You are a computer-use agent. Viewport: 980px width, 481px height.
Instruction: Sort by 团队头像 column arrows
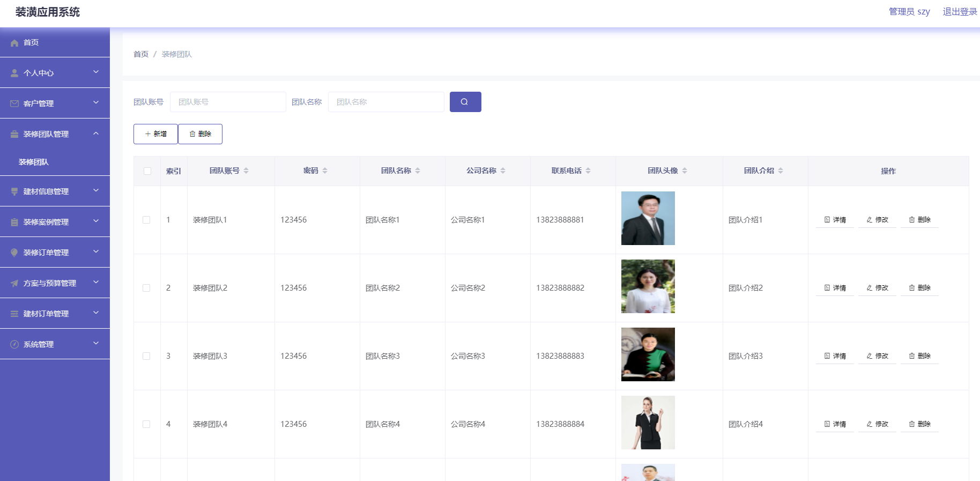(685, 171)
